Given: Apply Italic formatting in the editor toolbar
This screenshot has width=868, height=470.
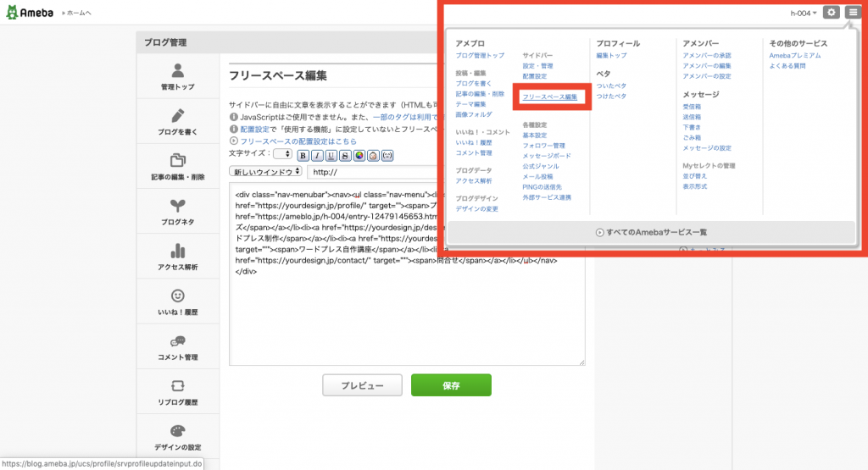Looking at the screenshot, I should click(317, 155).
